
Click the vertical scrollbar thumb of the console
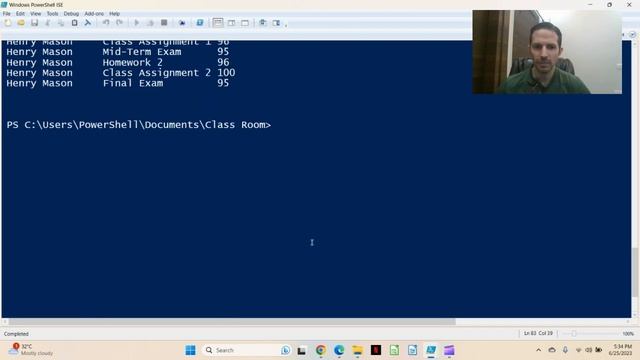[635, 272]
